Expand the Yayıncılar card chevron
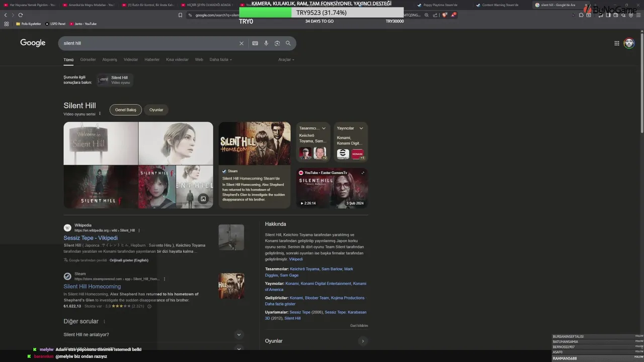This screenshot has height=362, width=644. 361,128
